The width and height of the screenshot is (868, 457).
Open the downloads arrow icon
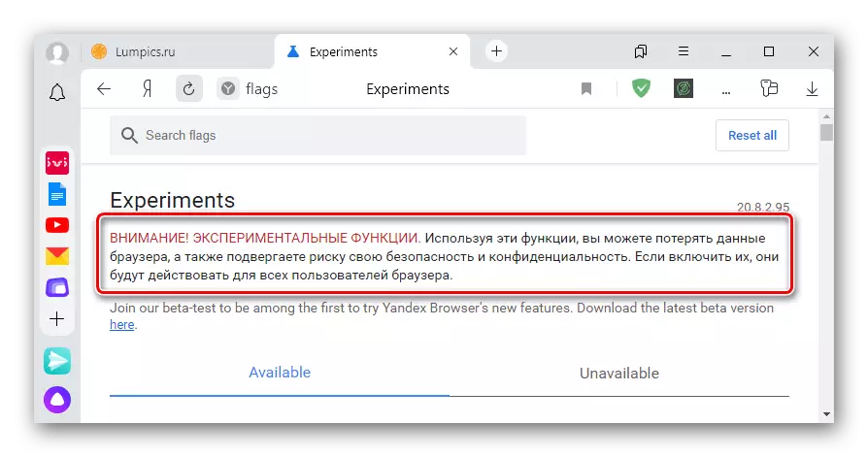pyautogui.click(x=812, y=88)
